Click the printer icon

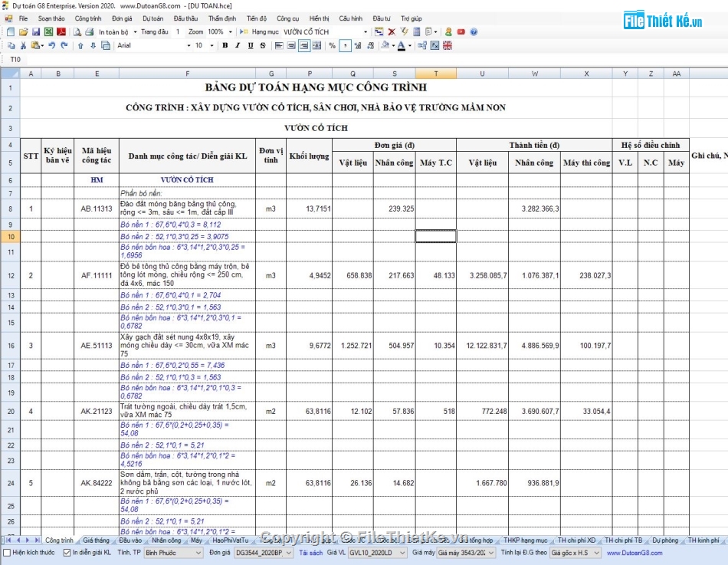pyautogui.click(x=90, y=31)
